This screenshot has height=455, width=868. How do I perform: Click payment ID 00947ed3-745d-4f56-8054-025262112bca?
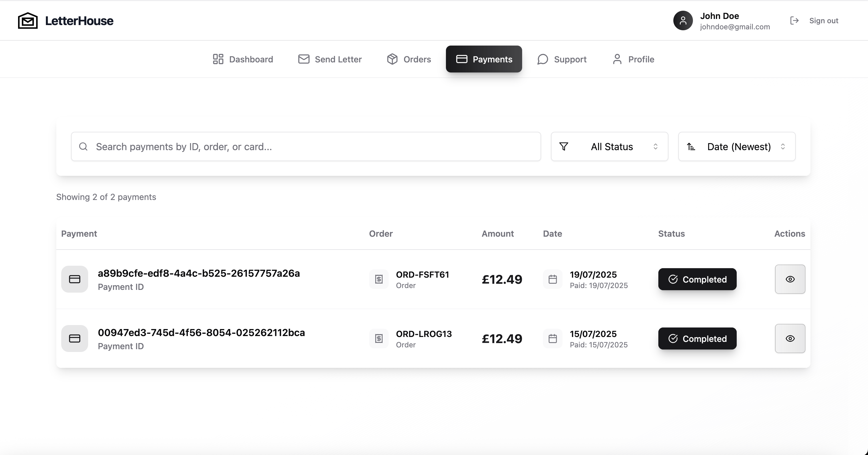201,332
